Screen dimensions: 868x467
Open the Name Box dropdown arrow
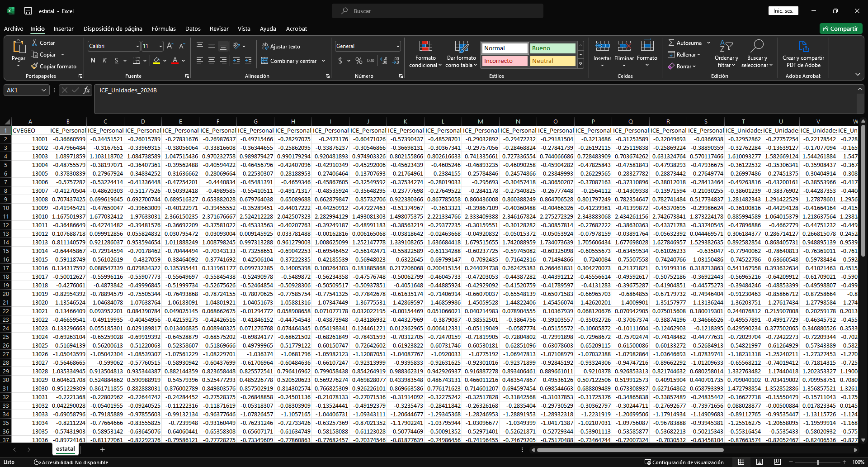(44, 91)
